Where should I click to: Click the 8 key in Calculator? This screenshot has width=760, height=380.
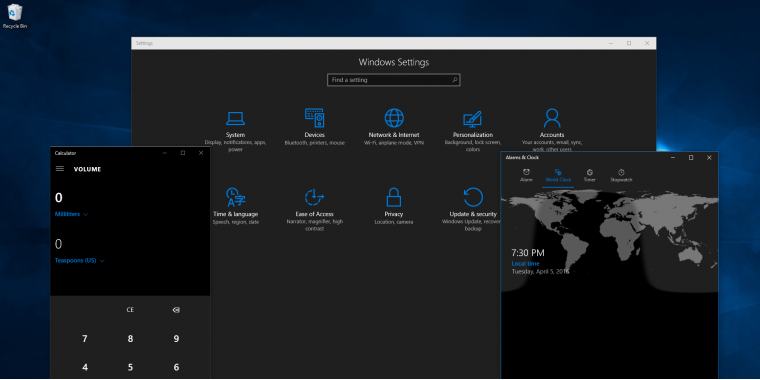(x=130, y=339)
